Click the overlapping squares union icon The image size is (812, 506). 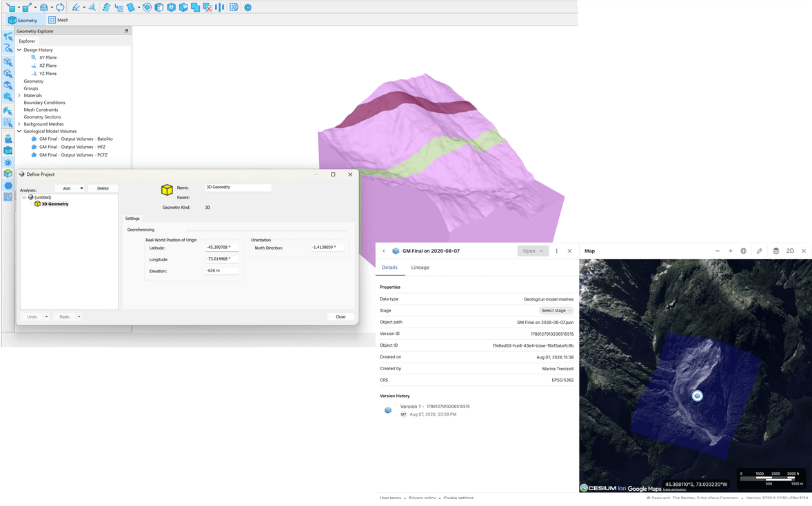tap(195, 8)
